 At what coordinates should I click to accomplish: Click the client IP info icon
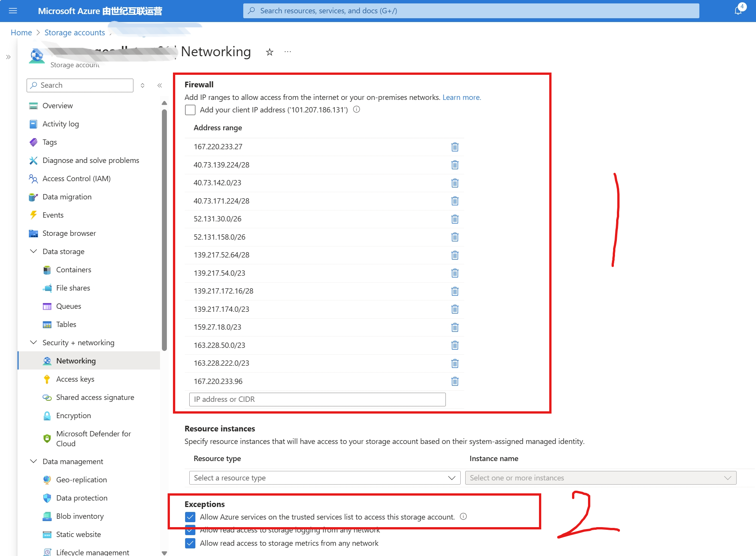pyautogui.click(x=357, y=109)
